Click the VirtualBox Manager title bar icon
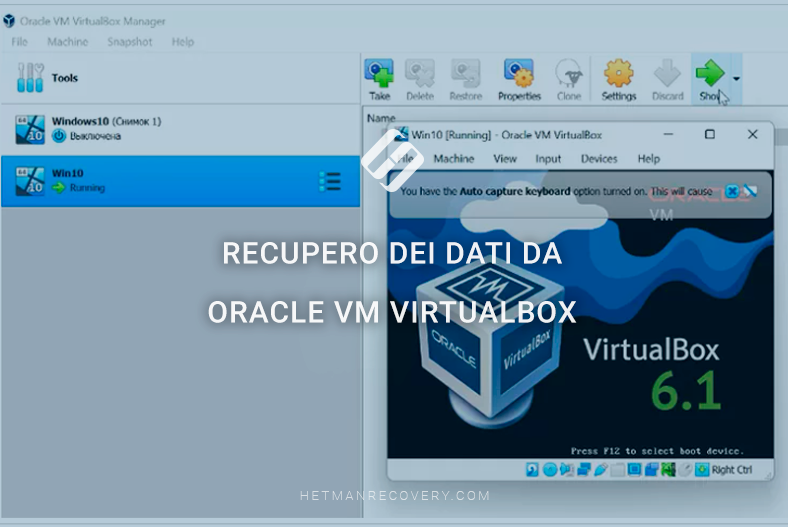The image size is (788, 527). (x=9, y=21)
